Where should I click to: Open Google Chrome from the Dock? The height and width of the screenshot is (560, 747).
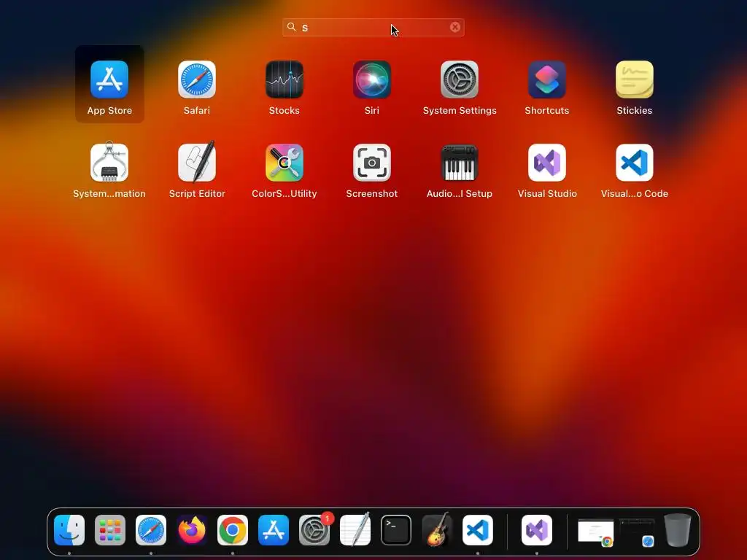[x=233, y=530]
